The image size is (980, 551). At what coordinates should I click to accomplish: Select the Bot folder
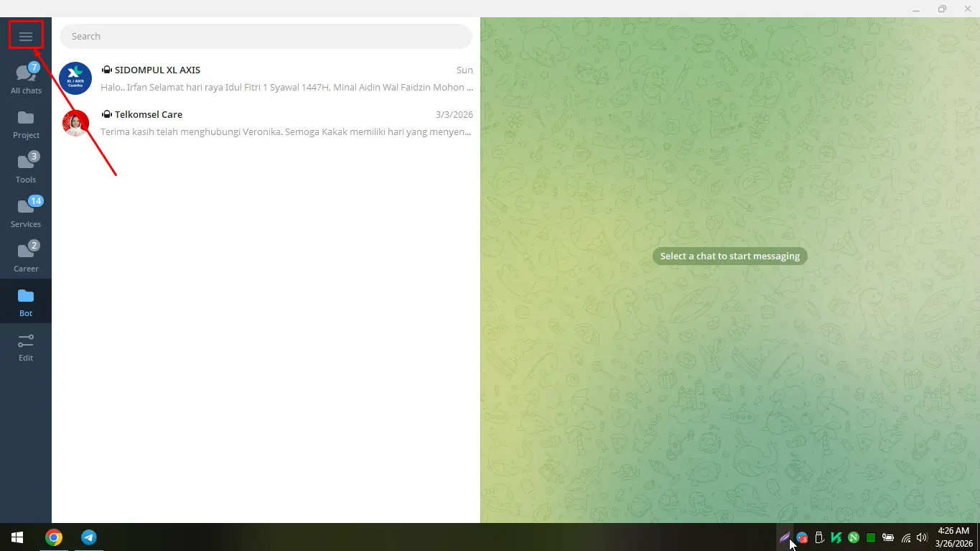(x=26, y=302)
